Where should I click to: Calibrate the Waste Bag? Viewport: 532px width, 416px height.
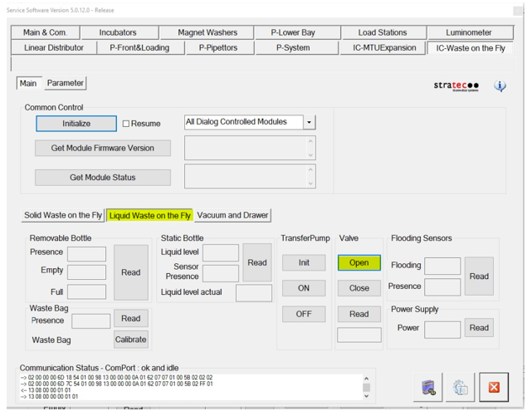pyautogui.click(x=130, y=340)
